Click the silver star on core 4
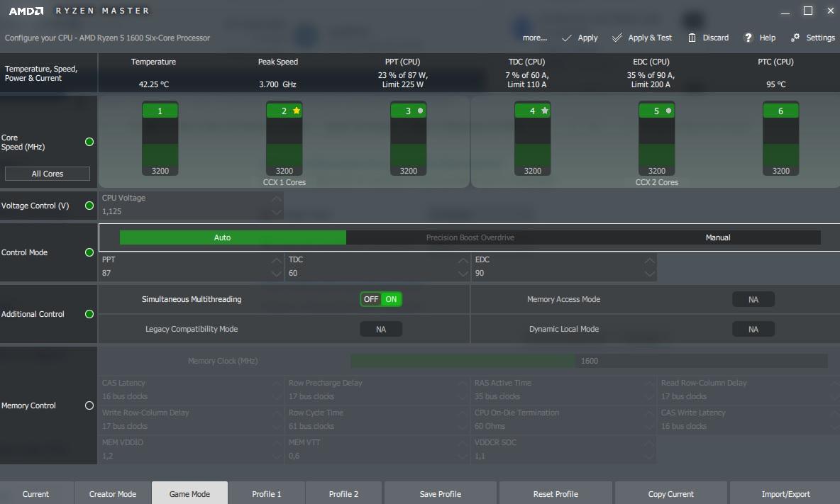Viewport: 840px width, 504px height. [x=545, y=111]
